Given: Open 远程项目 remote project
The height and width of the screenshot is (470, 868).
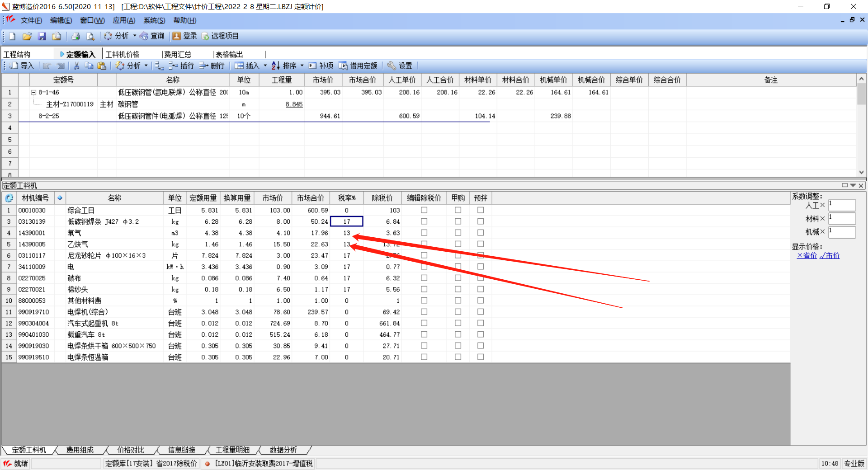Looking at the screenshot, I should (x=220, y=36).
